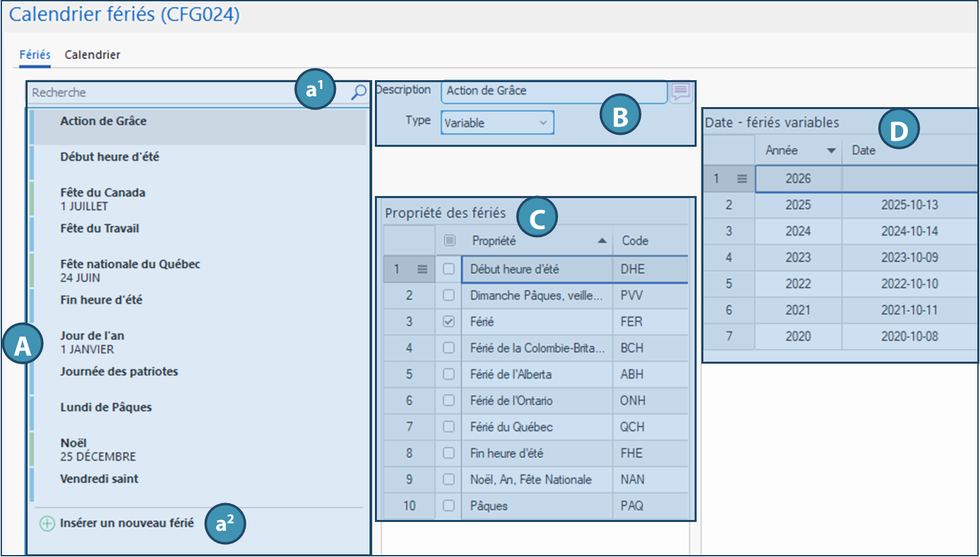Select Vendredi saint in the holiday list
This screenshot has width=980, height=557.
(x=99, y=479)
